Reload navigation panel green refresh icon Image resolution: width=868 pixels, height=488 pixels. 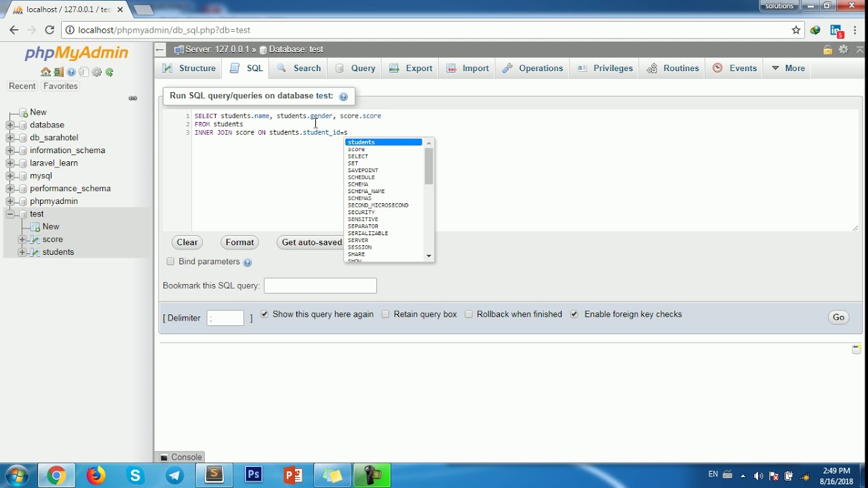[109, 72]
